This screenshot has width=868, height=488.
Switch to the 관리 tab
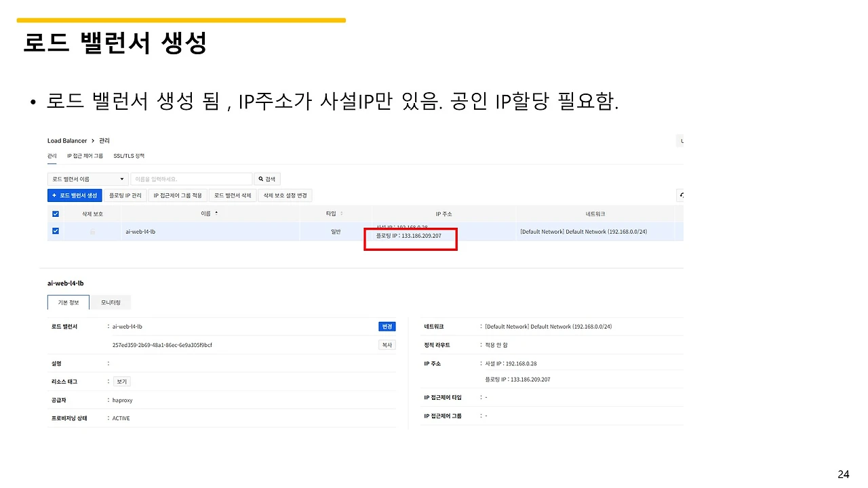point(52,156)
